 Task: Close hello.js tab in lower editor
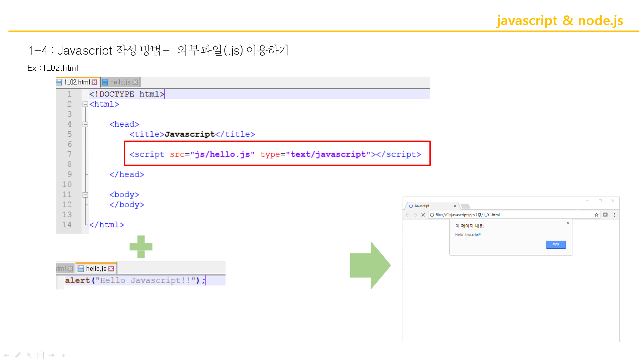click(x=111, y=268)
